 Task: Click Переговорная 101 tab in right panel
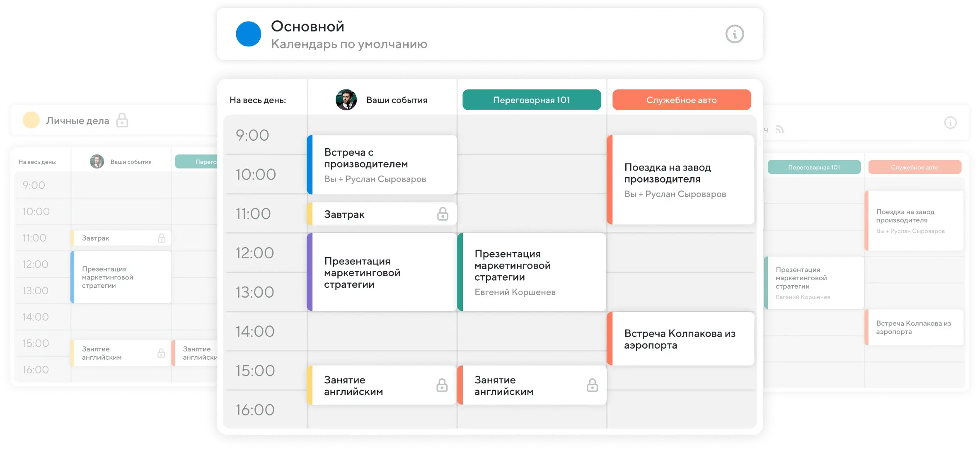click(814, 167)
